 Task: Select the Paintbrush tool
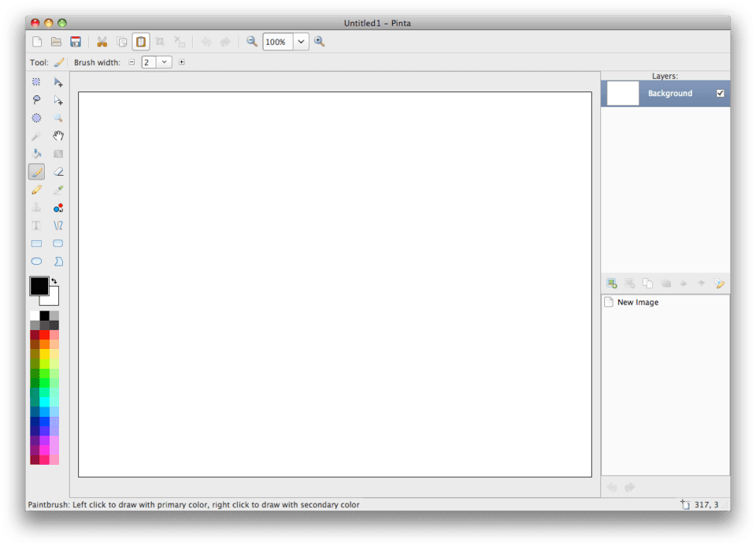click(36, 172)
